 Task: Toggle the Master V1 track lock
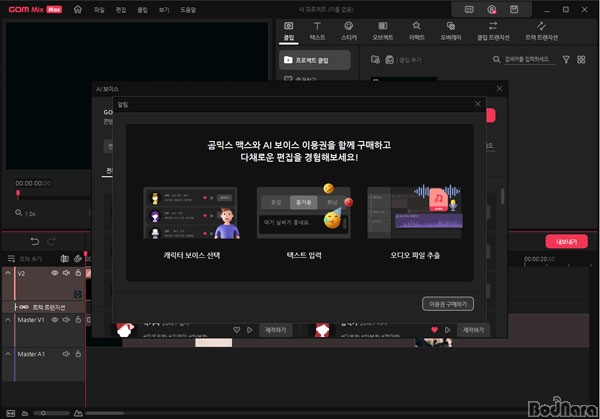pyautogui.click(x=78, y=319)
